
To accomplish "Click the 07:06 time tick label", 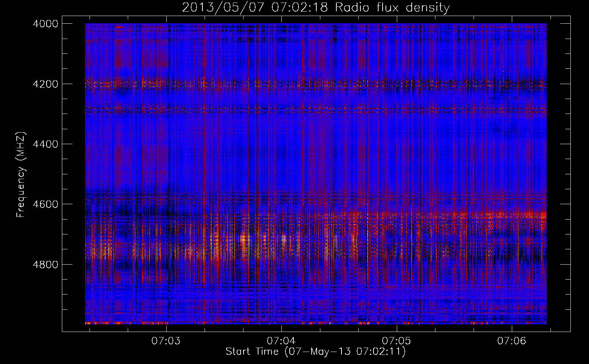I will (x=512, y=341).
